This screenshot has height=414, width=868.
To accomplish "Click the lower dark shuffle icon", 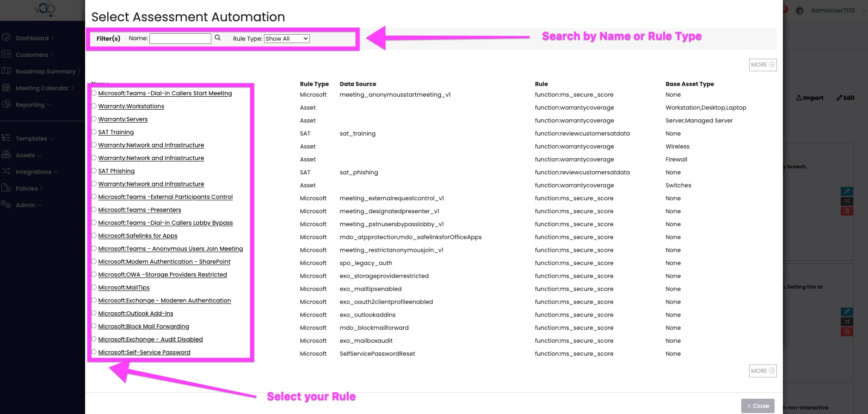I will [x=847, y=321].
